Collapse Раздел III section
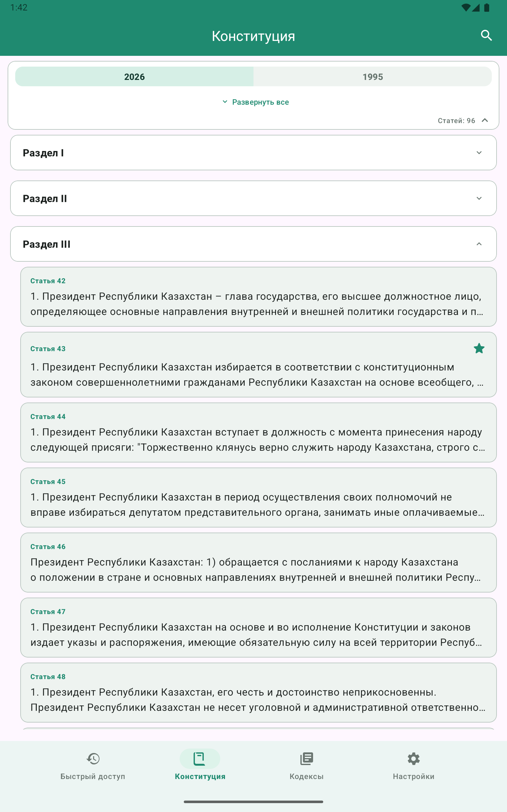 click(253, 244)
